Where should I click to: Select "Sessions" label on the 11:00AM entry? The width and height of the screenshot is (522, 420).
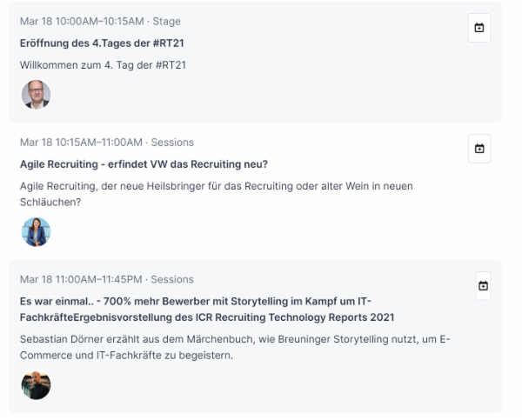[172, 279]
